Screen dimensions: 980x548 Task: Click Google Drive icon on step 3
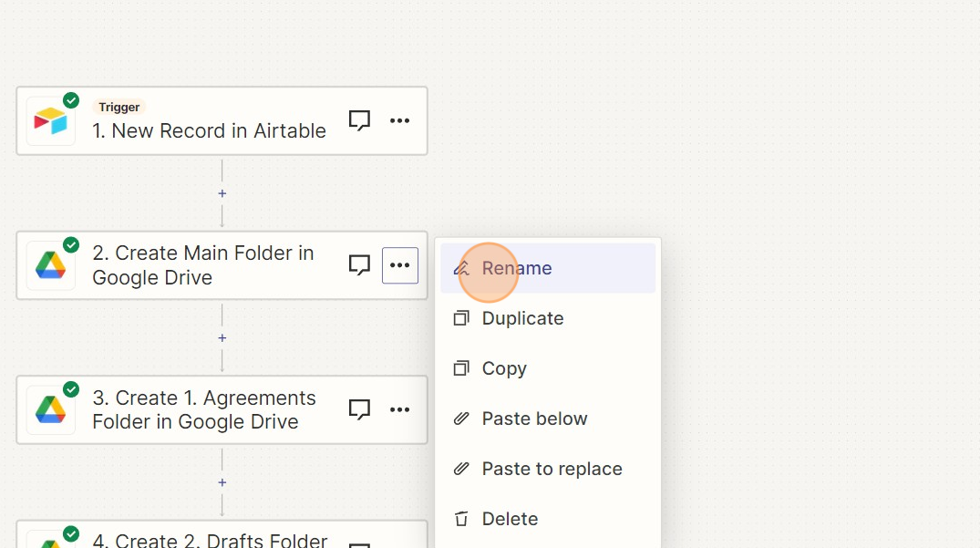51,410
